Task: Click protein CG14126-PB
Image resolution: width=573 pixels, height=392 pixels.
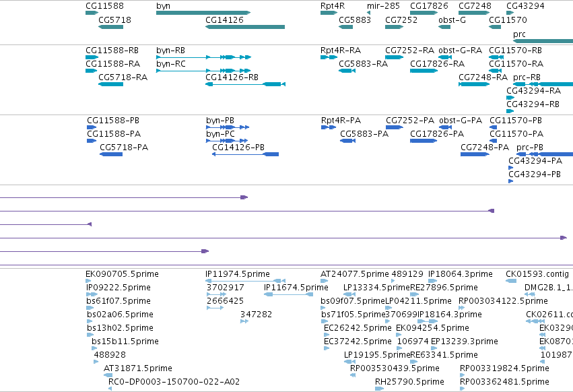Action: (245, 154)
